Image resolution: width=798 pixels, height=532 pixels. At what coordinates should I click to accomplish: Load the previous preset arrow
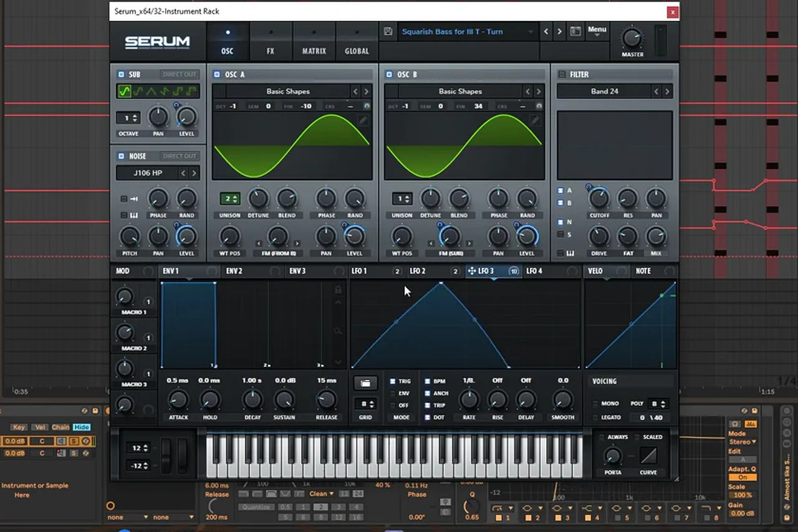[546, 31]
